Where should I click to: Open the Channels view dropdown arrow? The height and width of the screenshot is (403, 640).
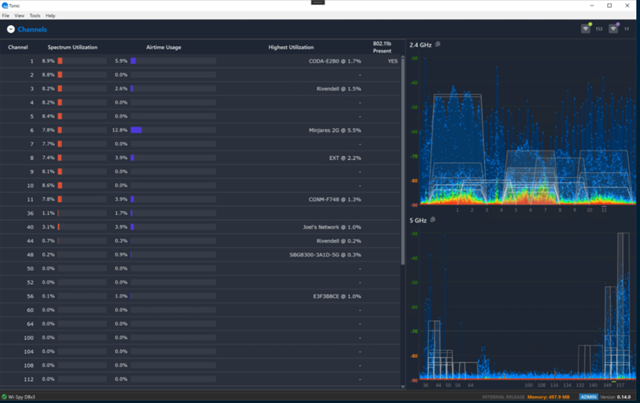(11, 29)
